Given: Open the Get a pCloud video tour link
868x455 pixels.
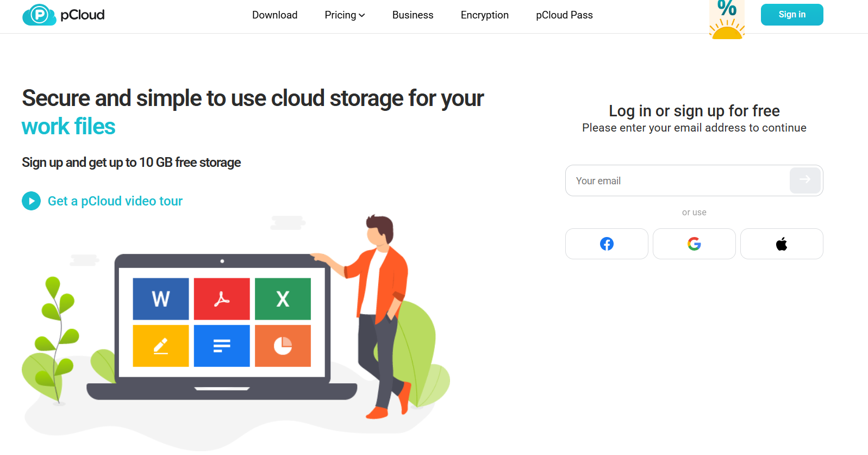Looking at the screenshot, I should [115, 201].
